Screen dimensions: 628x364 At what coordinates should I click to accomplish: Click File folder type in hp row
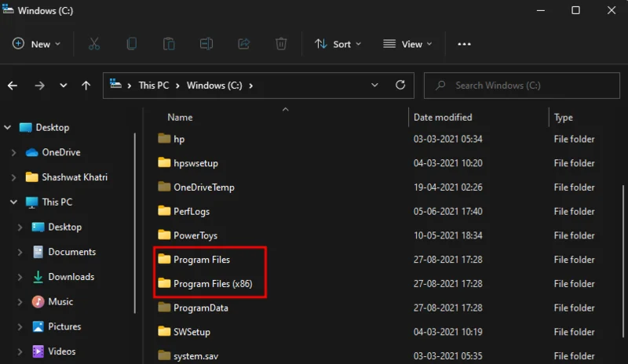574,139
